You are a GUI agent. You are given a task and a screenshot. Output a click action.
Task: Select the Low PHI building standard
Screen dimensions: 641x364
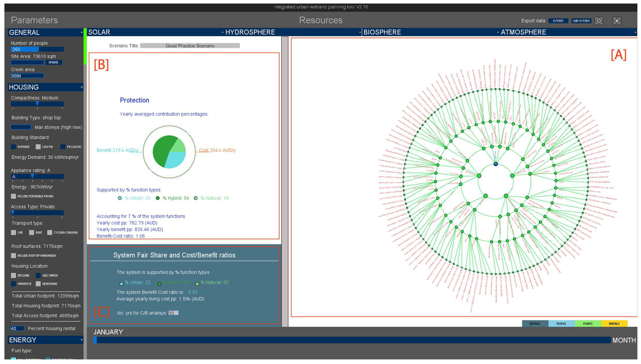pos(38,147)
